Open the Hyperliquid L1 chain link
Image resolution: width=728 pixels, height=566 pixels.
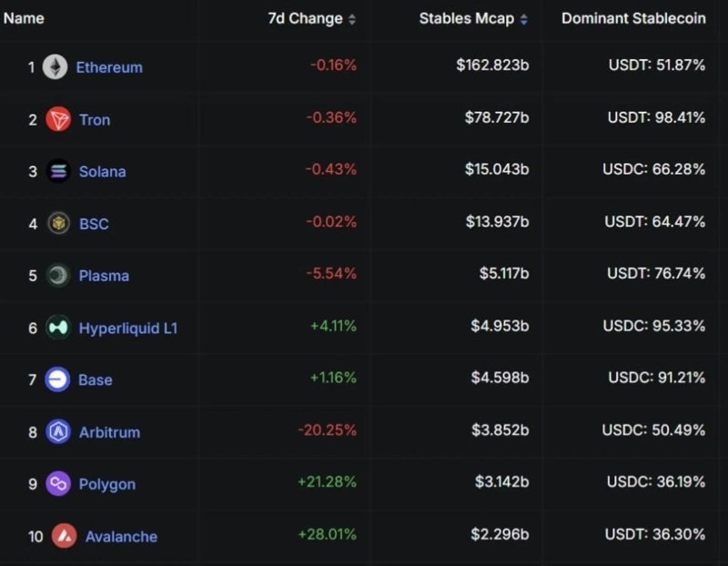click(x=128, y=328)
